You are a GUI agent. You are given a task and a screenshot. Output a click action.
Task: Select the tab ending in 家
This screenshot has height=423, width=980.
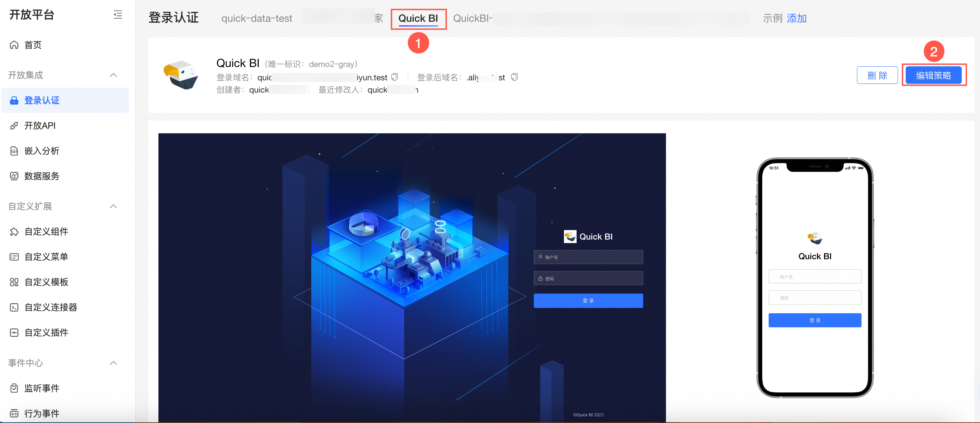tap(379, 18)
